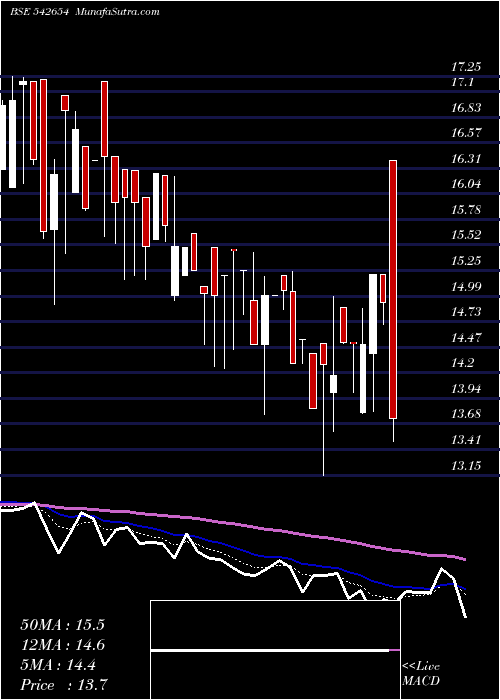
Task: Click the 15.25 price axis label
Action: [x=466, y=261]
